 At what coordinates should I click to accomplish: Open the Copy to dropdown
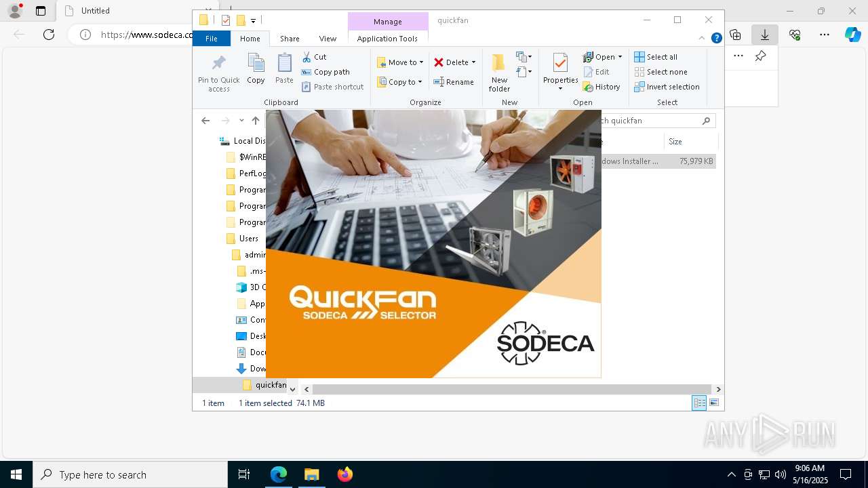click(399, 82)
